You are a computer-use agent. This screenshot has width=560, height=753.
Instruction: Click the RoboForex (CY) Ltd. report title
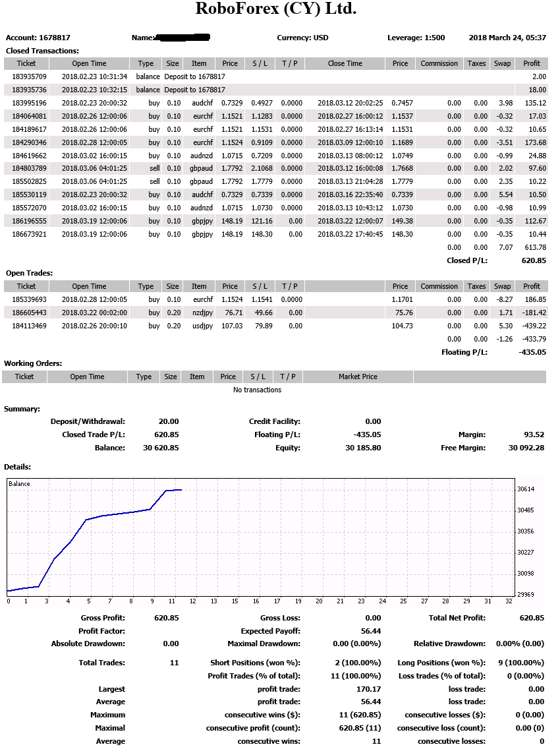(x=276, y=9)
